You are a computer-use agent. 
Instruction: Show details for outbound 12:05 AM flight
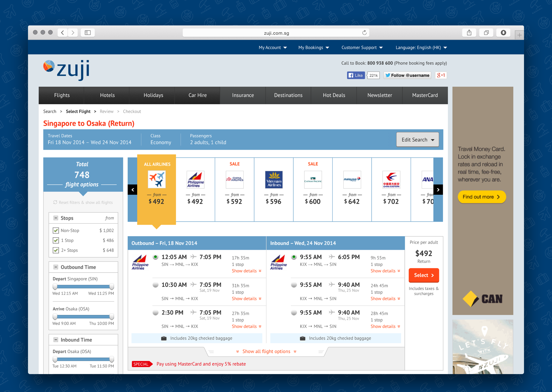click(247, 271)
